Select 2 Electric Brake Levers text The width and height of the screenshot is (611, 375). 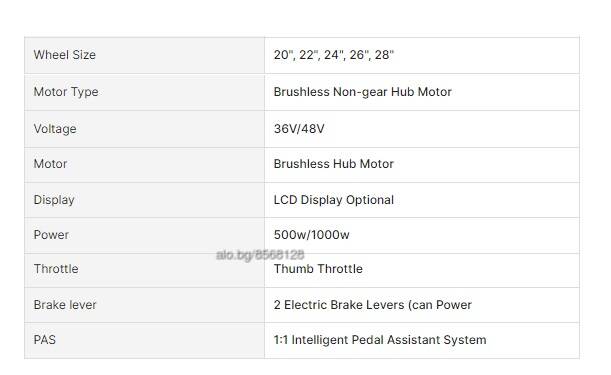339,305
